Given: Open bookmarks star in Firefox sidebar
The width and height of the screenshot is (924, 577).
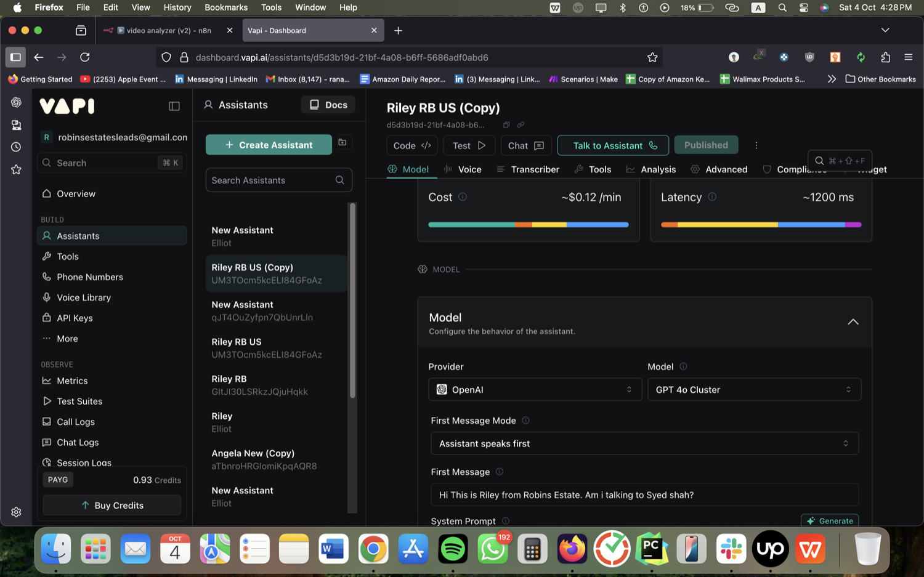Looking at the screenshot, I should coord(16,169).
